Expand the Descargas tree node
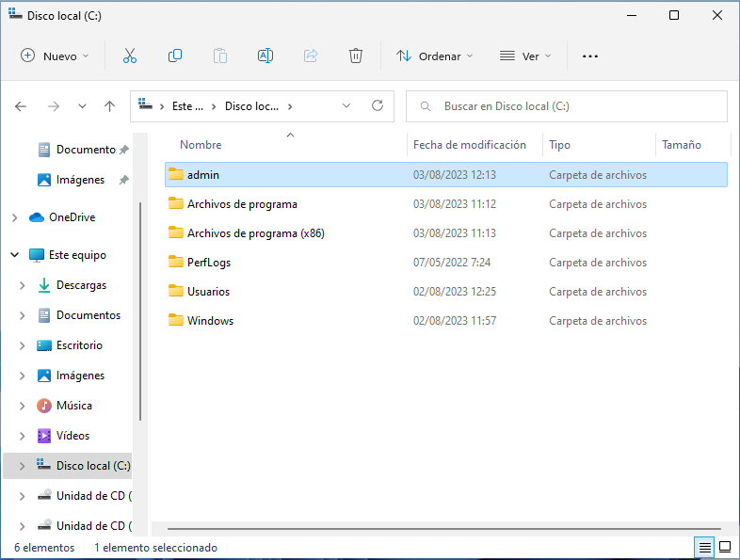The width and height of the screenshot is (740, 560). (23, 285)
